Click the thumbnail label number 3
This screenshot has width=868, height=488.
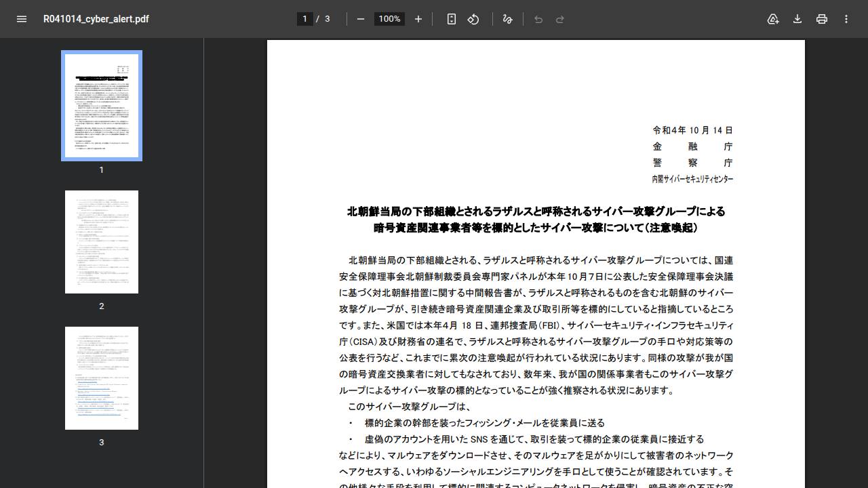[102, 442]
